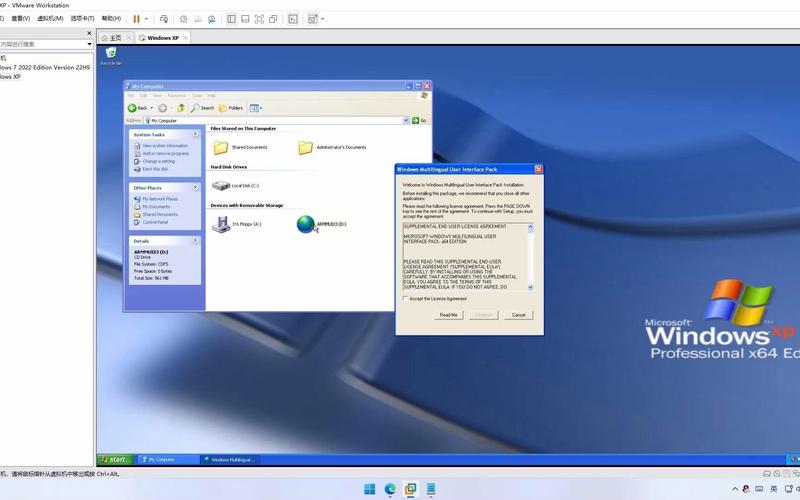Viewport: 800px width, 500px height.
Task: Close the VMware library sidebar panel
Action: (89, 33)
